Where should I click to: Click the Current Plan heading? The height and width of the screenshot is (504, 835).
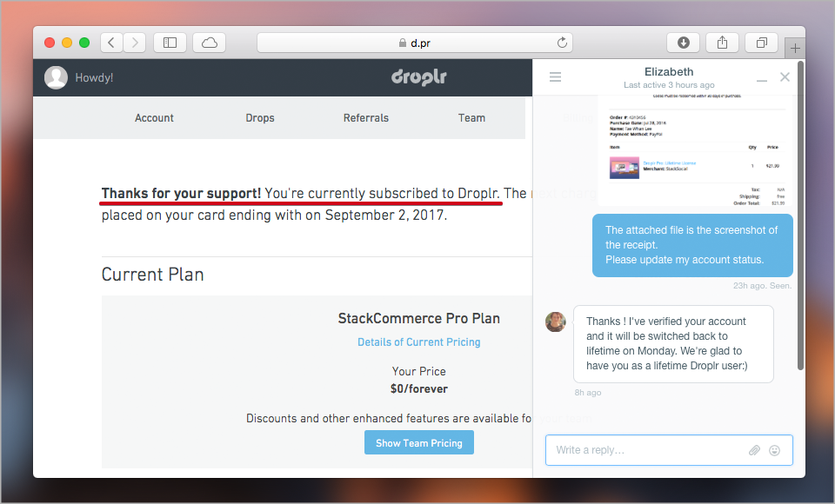click(153, 275)
